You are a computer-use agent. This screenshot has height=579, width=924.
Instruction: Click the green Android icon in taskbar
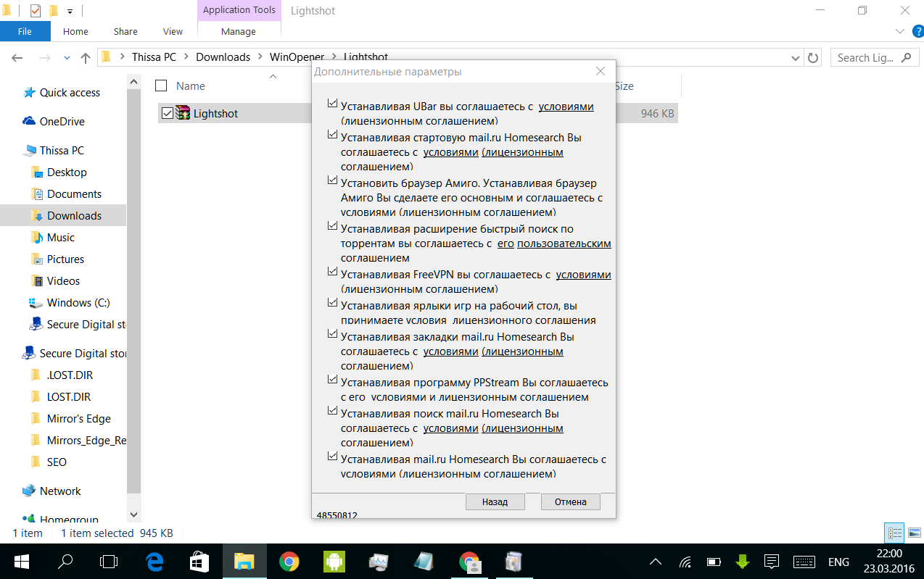point(334,562)
